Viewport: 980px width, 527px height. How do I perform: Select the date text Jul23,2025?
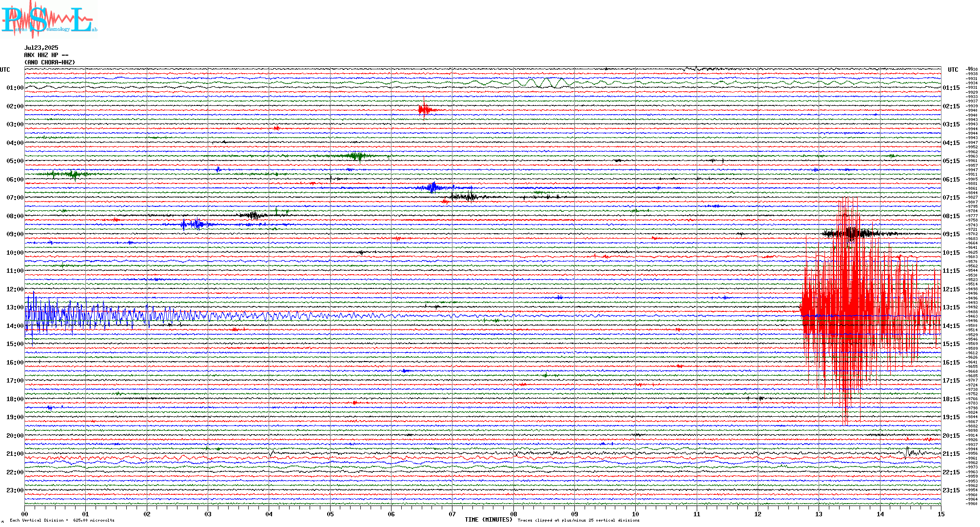click(x=41, y=48)
